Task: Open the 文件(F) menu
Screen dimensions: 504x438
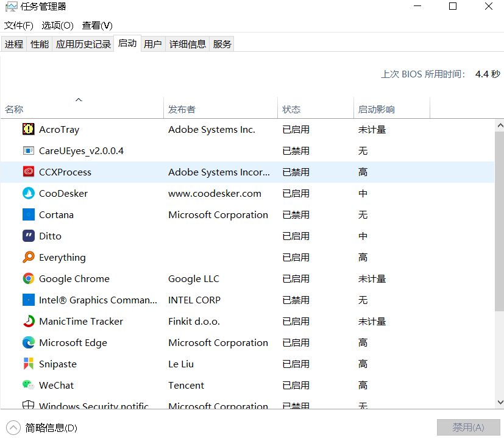Action: (x=18, y=26)
